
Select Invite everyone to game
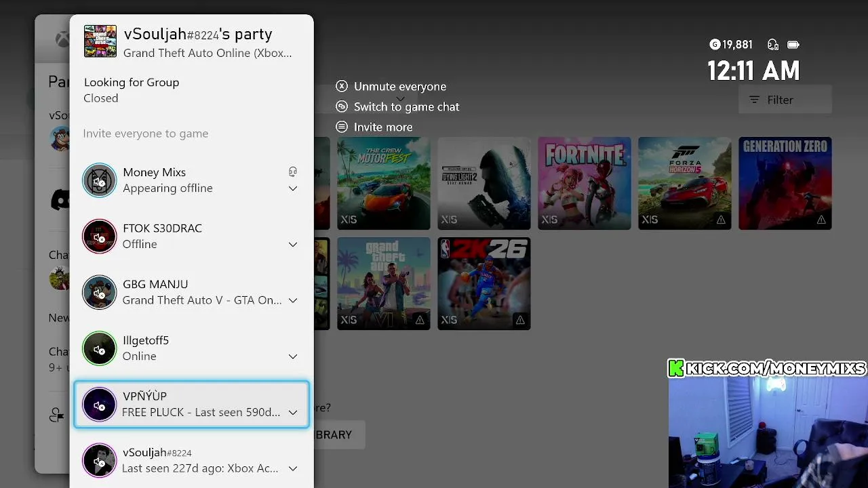tap(146, 134)
